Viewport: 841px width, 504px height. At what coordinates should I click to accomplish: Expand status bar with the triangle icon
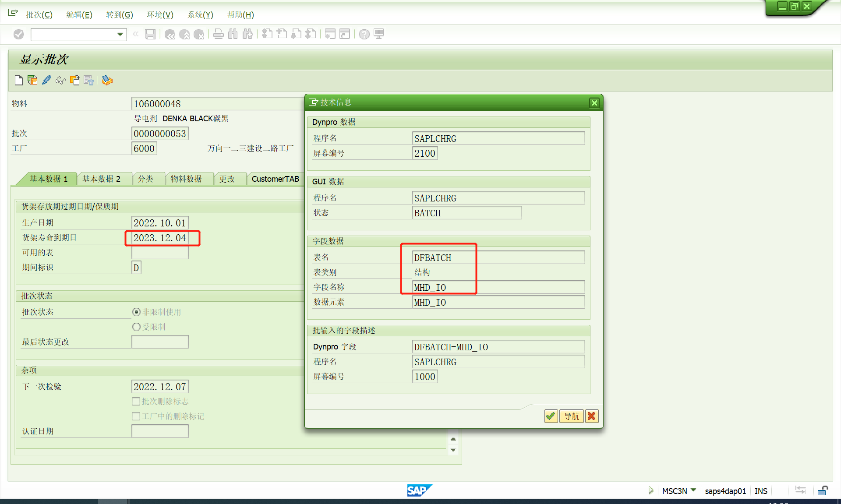point(651,490)
